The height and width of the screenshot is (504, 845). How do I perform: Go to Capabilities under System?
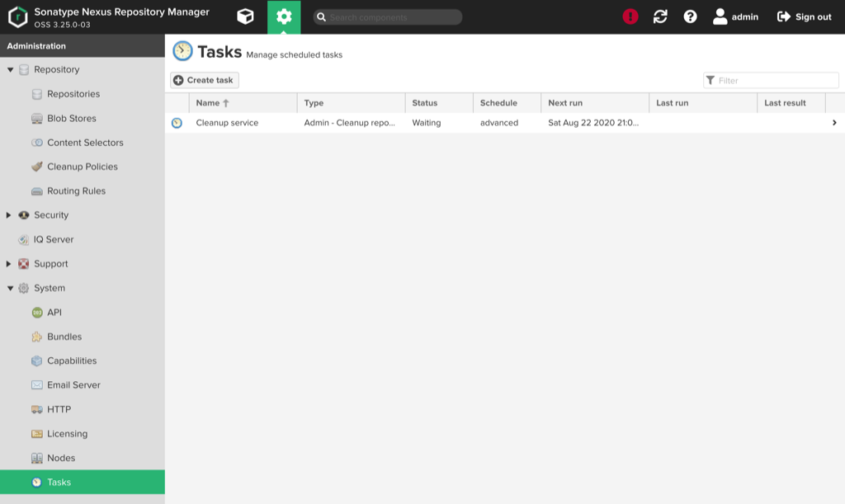pyautogui.click(x=71, y=361)
